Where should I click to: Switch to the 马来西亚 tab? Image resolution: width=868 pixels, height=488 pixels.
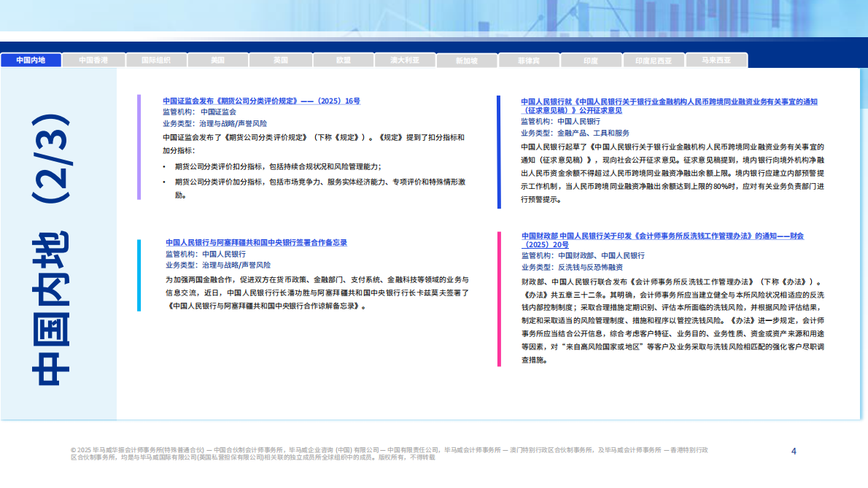pos(716,61)
